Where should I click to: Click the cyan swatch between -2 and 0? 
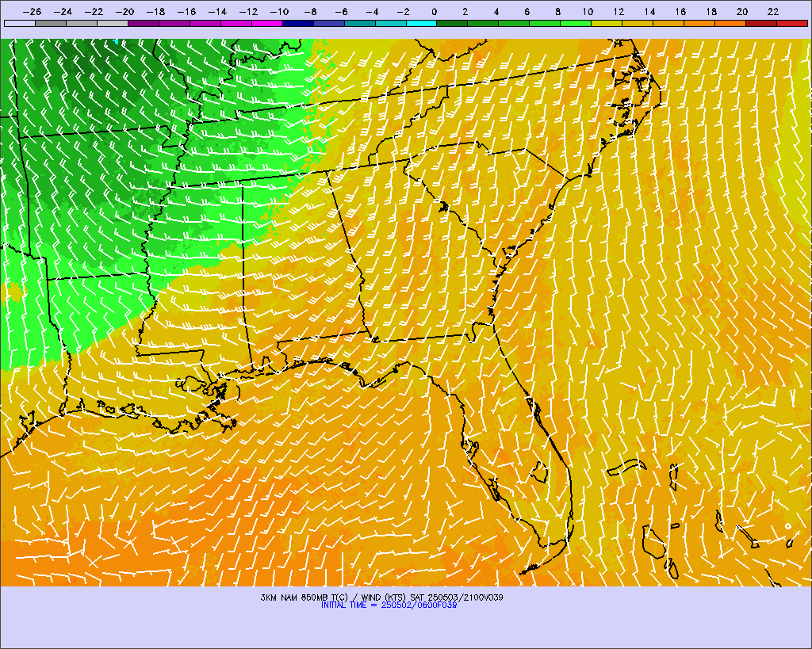[x=422, y=23]
